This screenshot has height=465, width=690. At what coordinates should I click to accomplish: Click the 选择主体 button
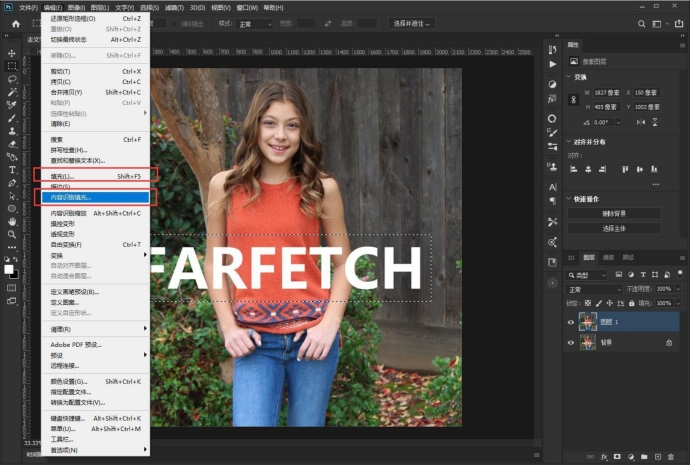(614, 228)
